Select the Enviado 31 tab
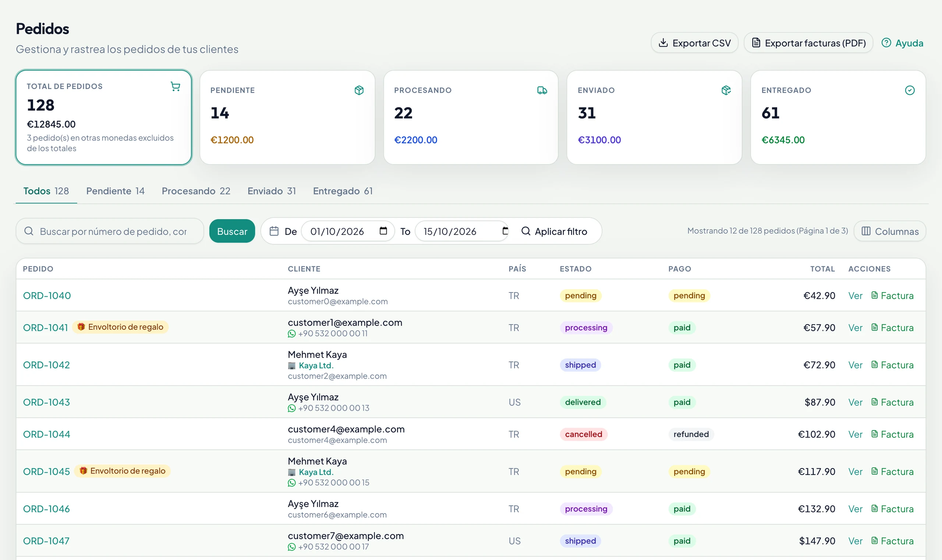The image size is (942, 560). pyautogui.click(x=271, y=191)
